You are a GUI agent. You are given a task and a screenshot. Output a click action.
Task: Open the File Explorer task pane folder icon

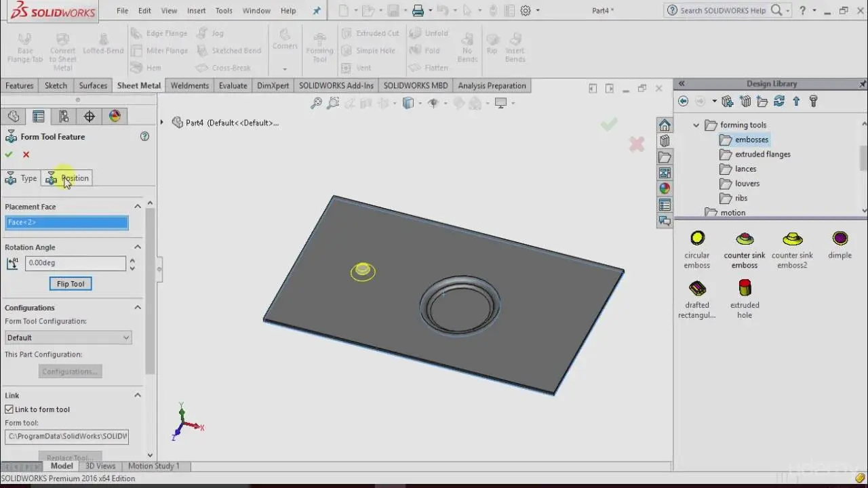click(665, 157)
